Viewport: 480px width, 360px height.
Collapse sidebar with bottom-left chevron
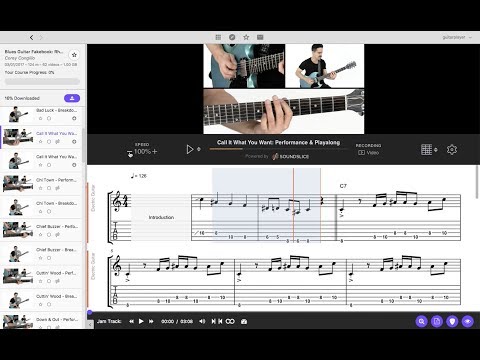[x=90, y=324]
